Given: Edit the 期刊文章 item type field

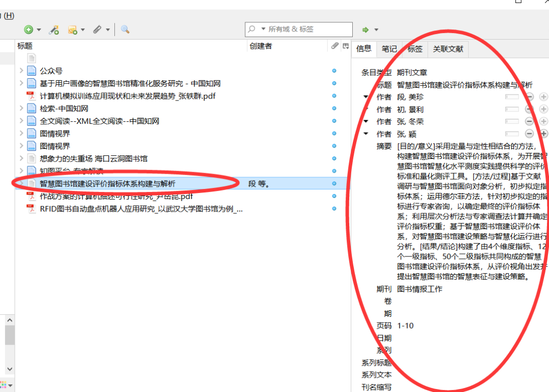Looking at the screenshot, I should pyautogui.click(x=412, y=73).
